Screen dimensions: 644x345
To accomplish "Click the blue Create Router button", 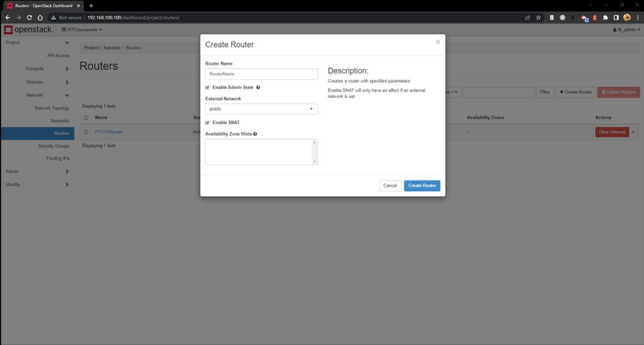I will coord(422,185).
